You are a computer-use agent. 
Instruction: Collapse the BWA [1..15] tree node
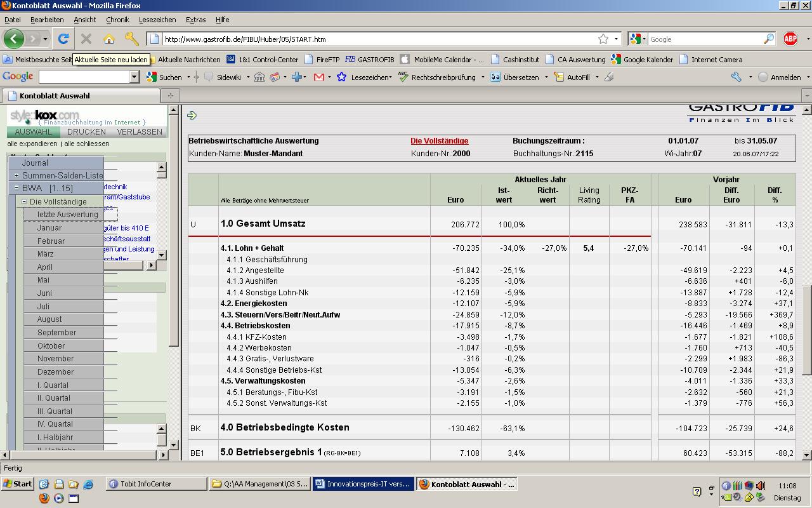16,188
